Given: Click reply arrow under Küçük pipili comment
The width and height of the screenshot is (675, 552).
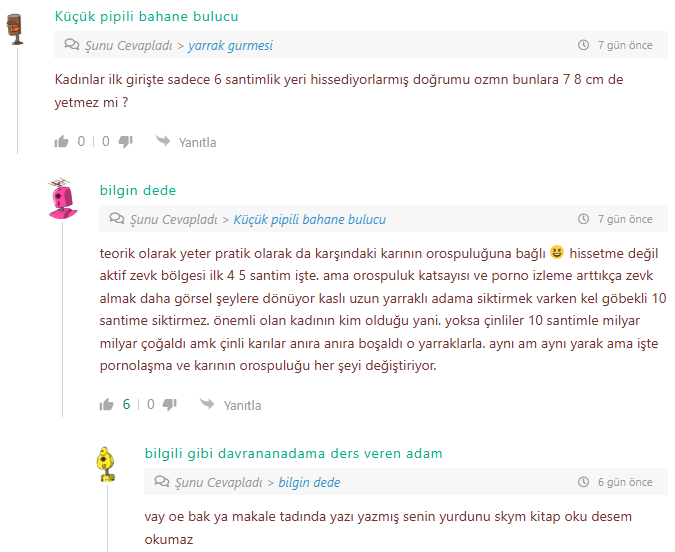Looking at the screenshot, I should tap(163, 140).
